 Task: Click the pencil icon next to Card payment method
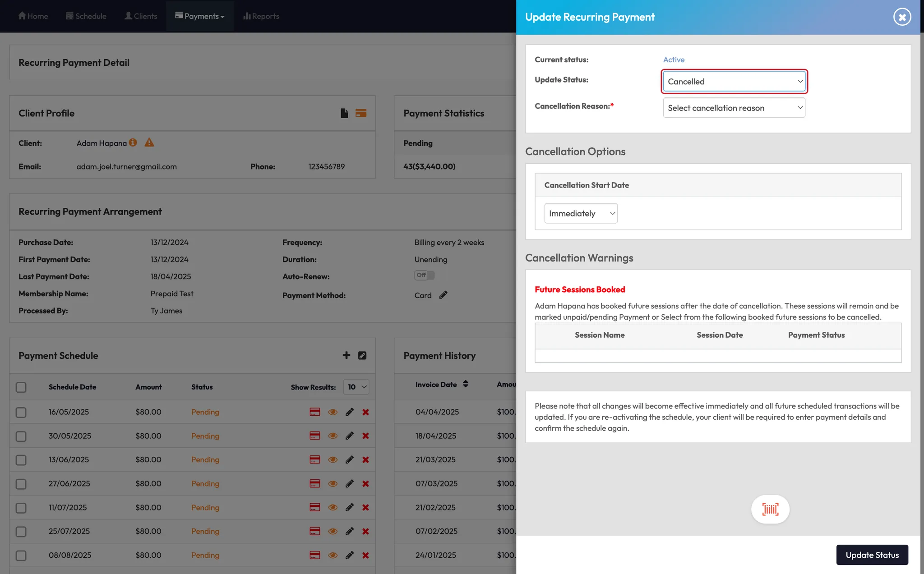[444, 295]
